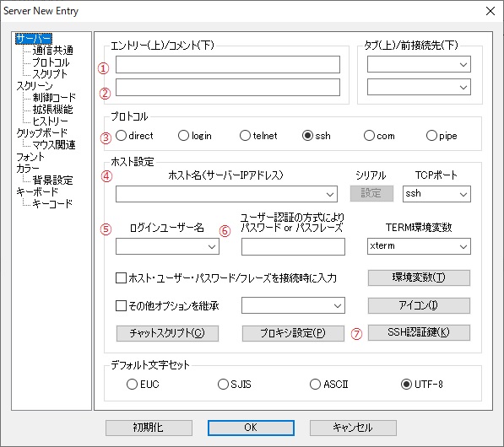Select 背景設定 under カラー

52,180
